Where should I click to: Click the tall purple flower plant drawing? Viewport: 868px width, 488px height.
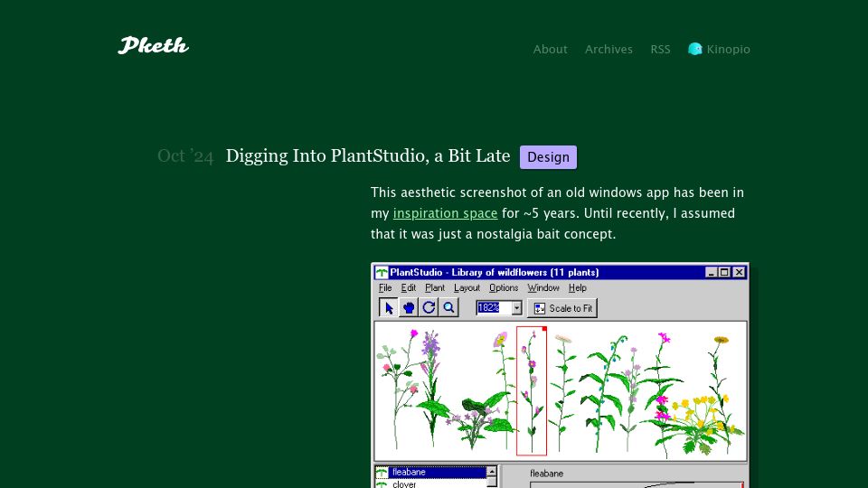point(431,388)
